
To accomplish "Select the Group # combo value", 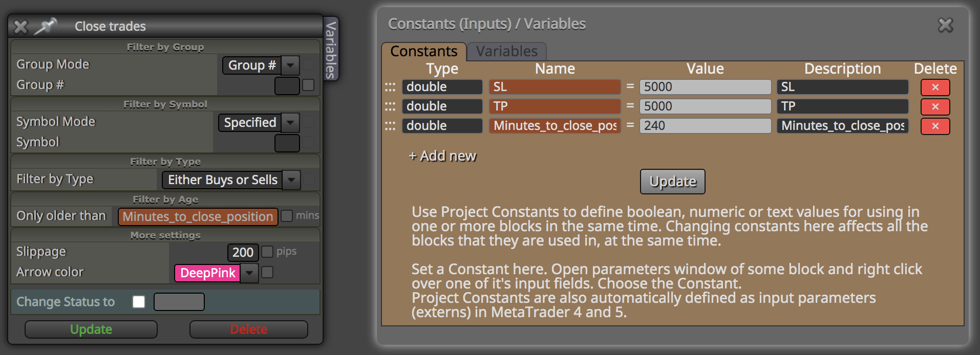I will [x=252, y=65].
